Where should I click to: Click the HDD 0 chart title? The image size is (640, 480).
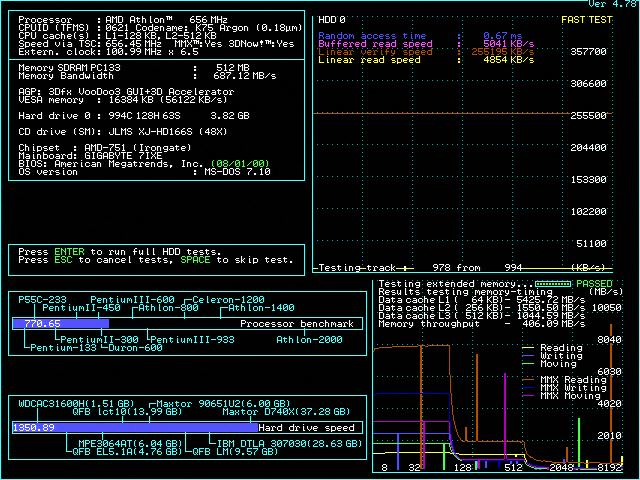tap(332, 20)
